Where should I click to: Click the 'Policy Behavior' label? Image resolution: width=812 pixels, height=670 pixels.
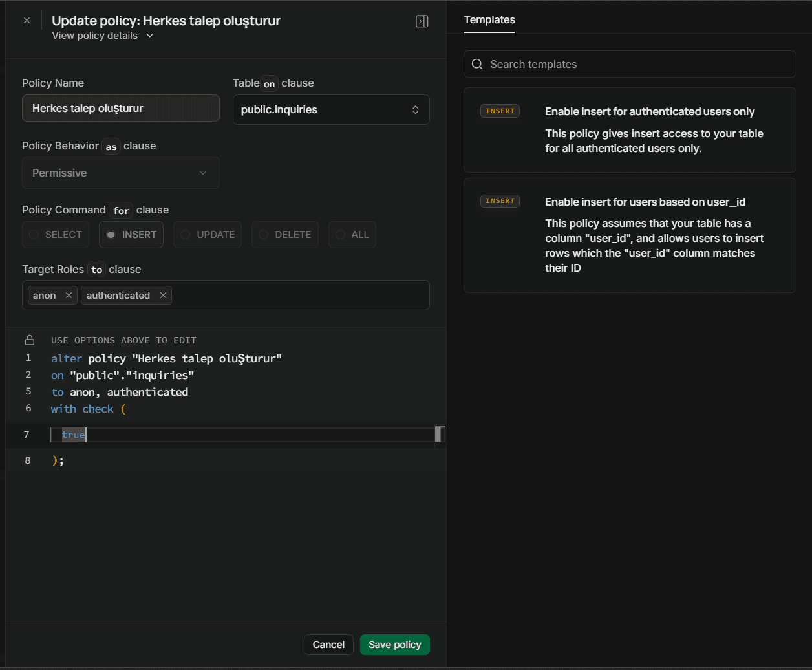pyautogui.click(x=60, y=146)
